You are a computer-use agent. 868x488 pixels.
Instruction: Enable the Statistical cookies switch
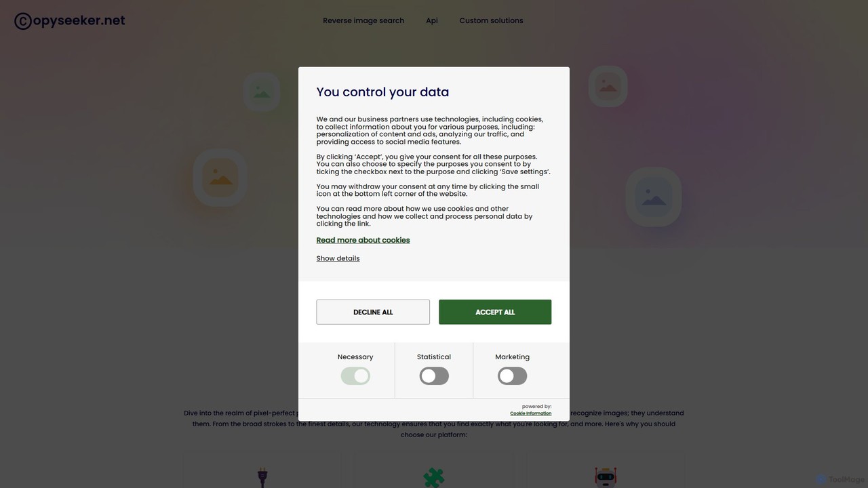click(x=434, y=376)
